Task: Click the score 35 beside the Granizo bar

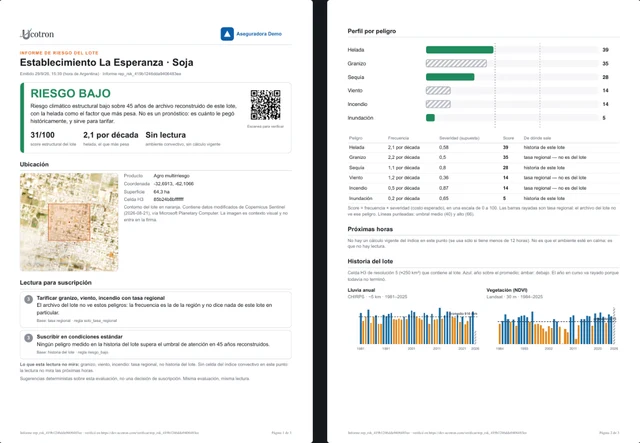Action: [x=605, y=63]
